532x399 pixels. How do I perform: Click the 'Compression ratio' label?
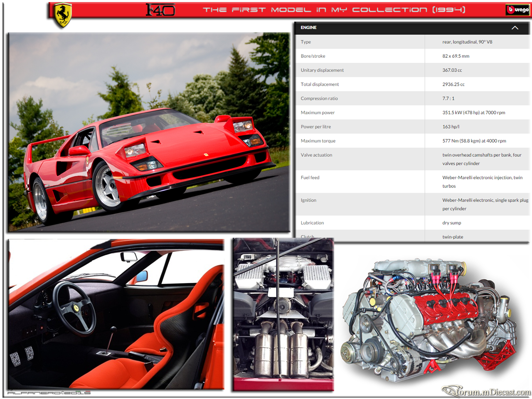click(319, 99)
